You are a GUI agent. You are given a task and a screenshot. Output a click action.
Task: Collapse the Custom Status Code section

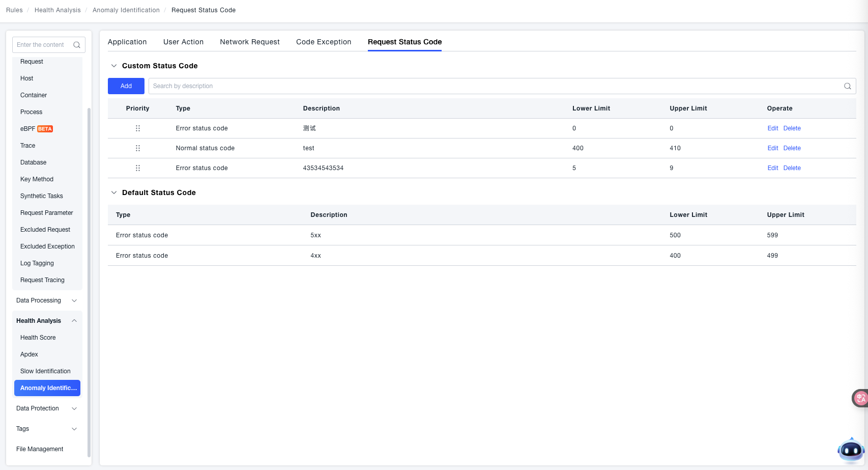coord(114,66)
